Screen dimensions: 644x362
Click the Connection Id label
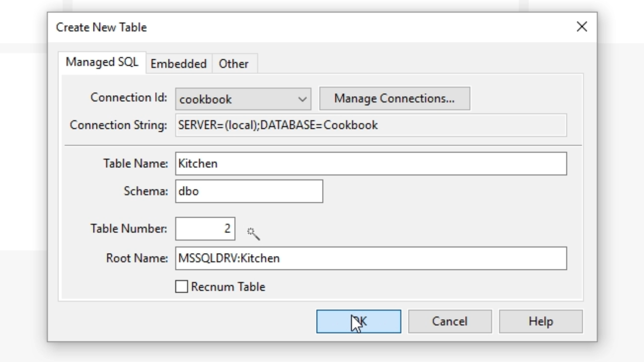128,98
